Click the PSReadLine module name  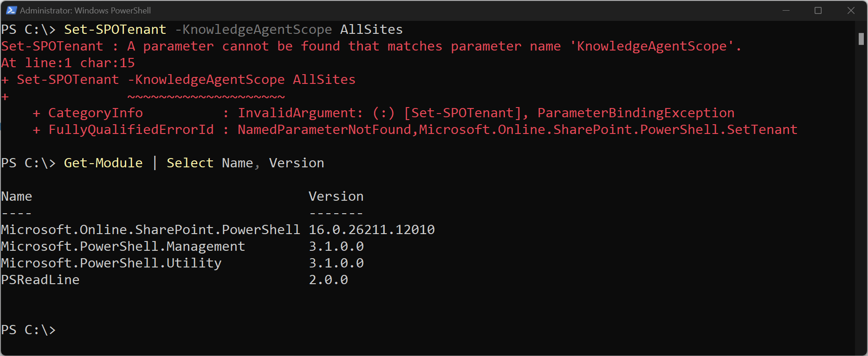40,280
